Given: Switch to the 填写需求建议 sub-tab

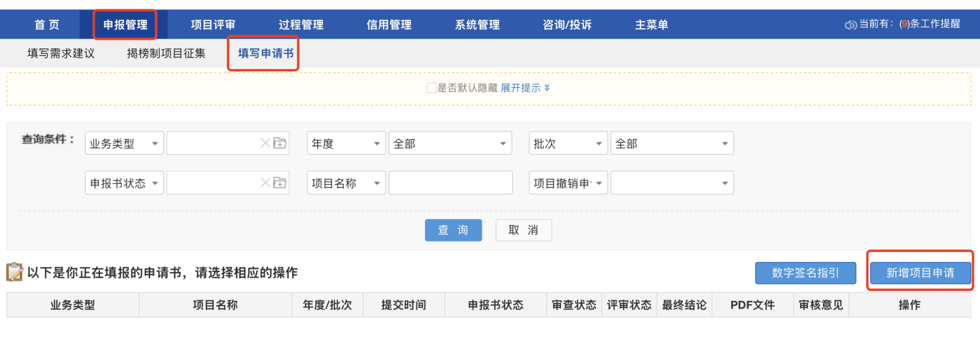Looking at the screenshot, I should pos(61,53).
